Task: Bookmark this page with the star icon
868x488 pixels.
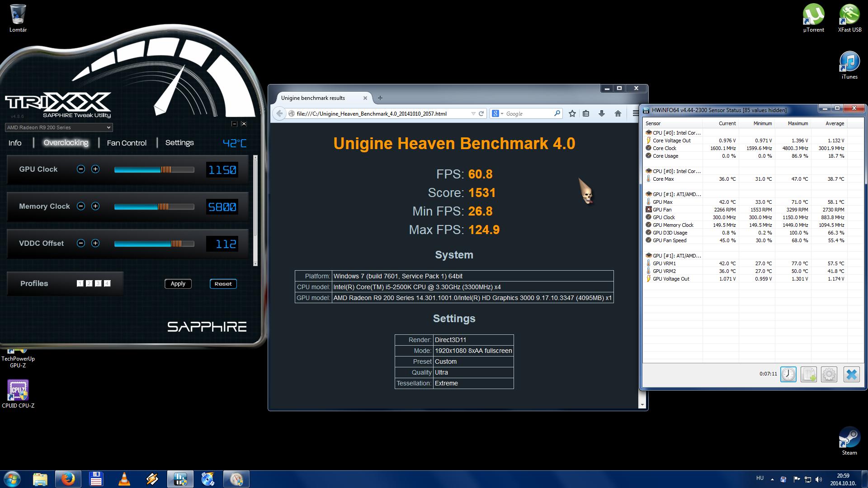Action: (572, 113)
